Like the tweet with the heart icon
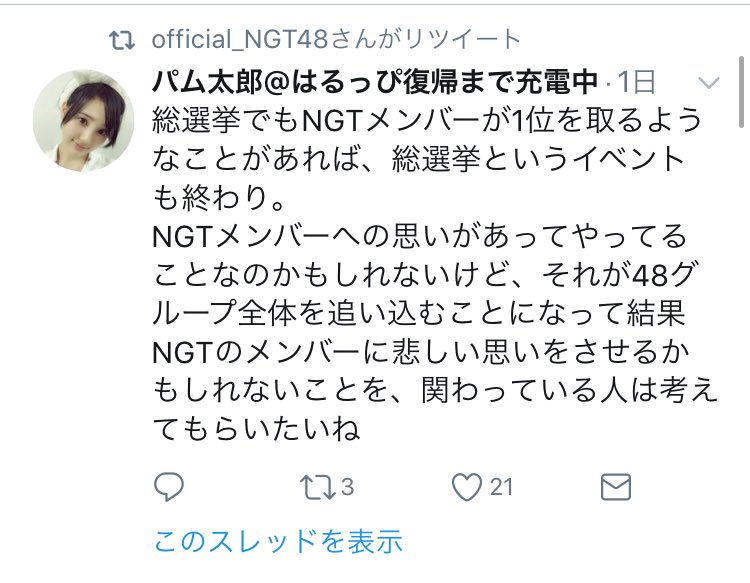 (467, 487)
